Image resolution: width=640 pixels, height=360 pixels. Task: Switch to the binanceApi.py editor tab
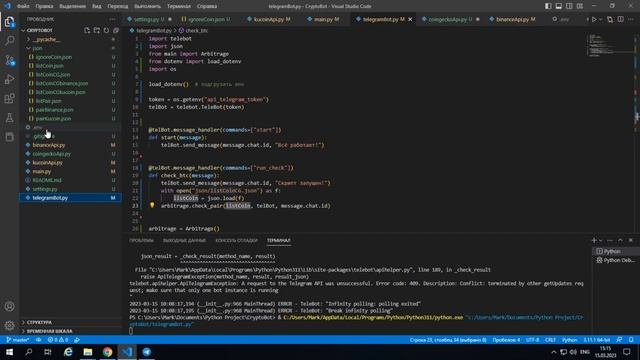pyautogui.click(x=513, y=19)
